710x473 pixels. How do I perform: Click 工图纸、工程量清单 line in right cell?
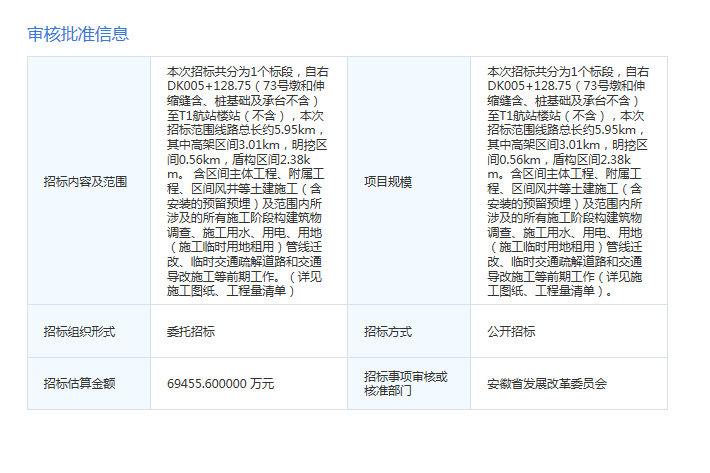tap(550, 291)
